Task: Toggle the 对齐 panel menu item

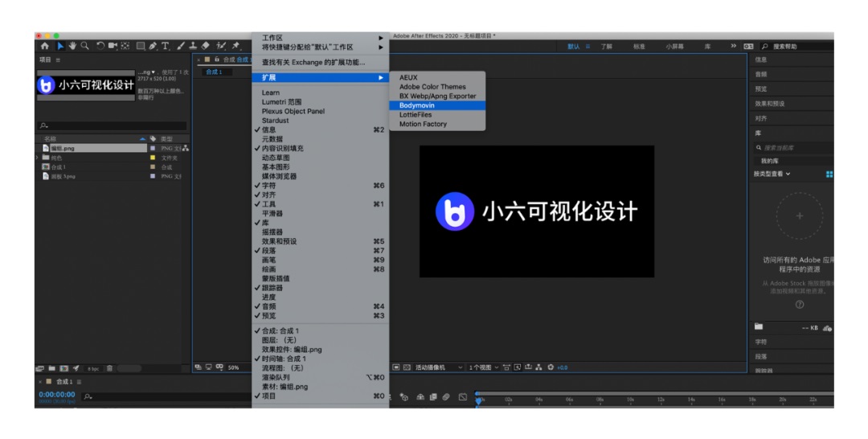Action: (x=321, y=195)
